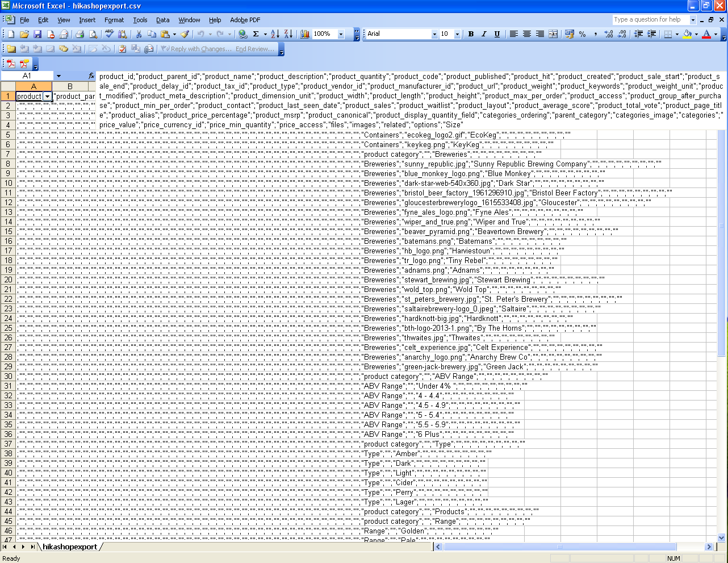Save the workbook with floppy icon

pos(37,34)
